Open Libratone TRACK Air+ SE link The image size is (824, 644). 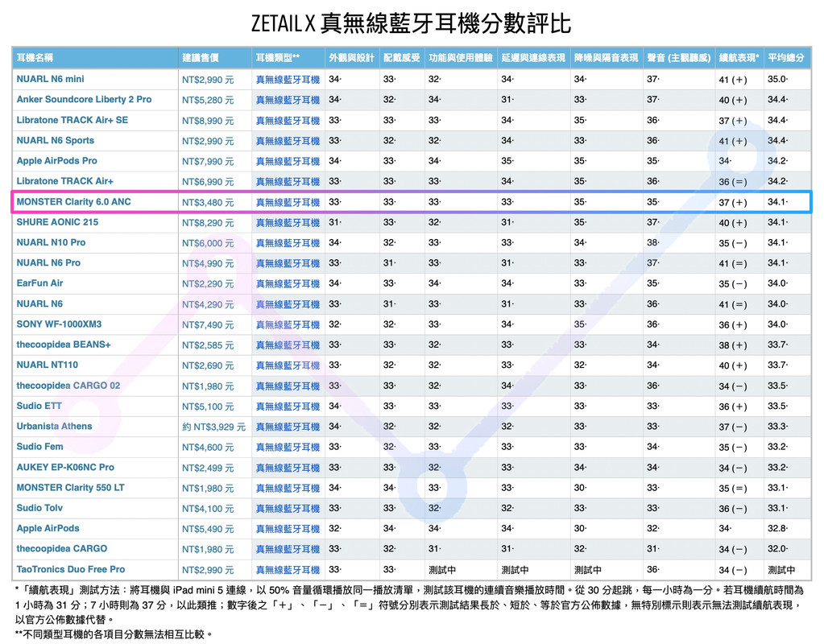[72, 120]
